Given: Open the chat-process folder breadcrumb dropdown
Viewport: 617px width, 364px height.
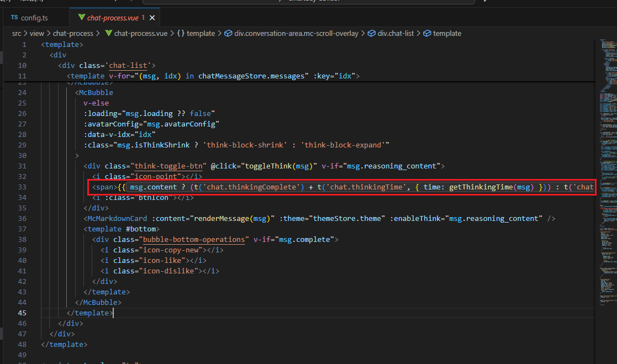Looking at the screenshot, I should (x=73, y=33).
